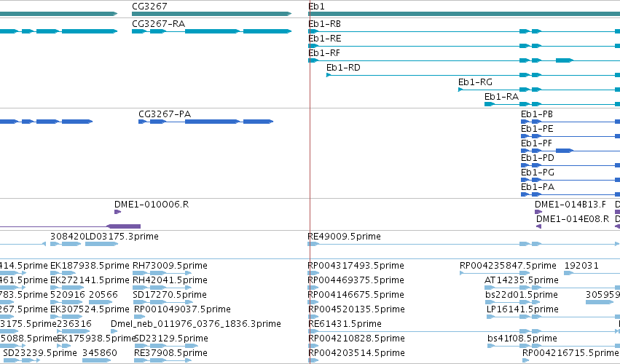Select the bs22d01.5prime EST label
The width and height of the screenshot is (620, 364).
tap(522, 295)
